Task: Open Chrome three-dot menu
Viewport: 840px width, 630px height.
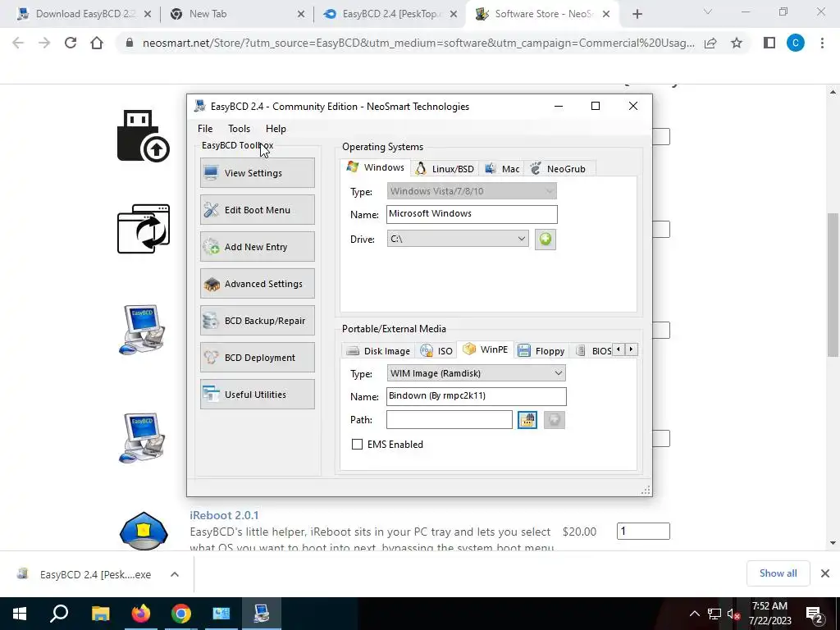Action: 822,43
